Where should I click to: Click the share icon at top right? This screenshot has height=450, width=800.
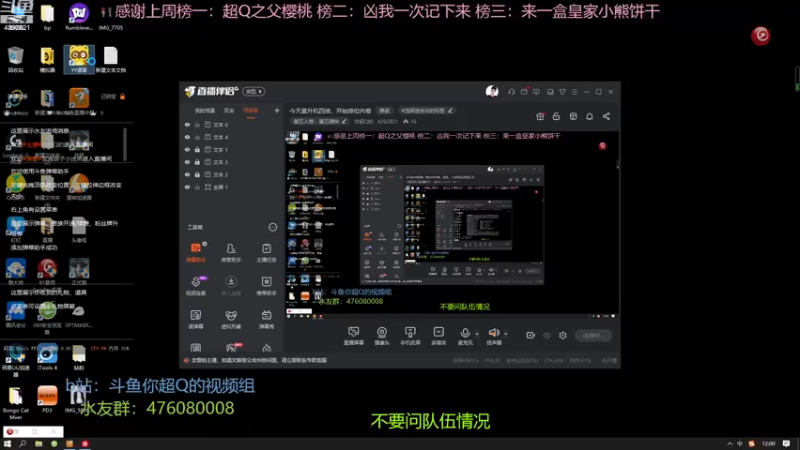606,116
